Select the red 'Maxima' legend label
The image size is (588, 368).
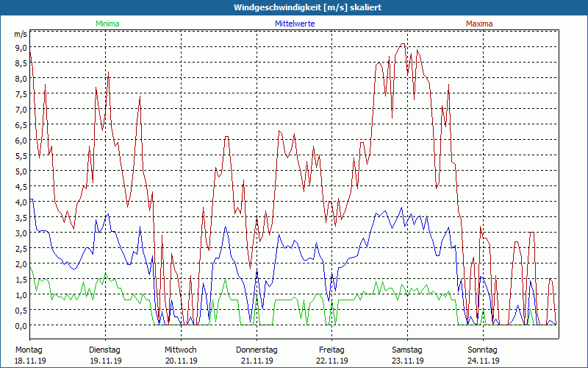[x=479, y=24]
